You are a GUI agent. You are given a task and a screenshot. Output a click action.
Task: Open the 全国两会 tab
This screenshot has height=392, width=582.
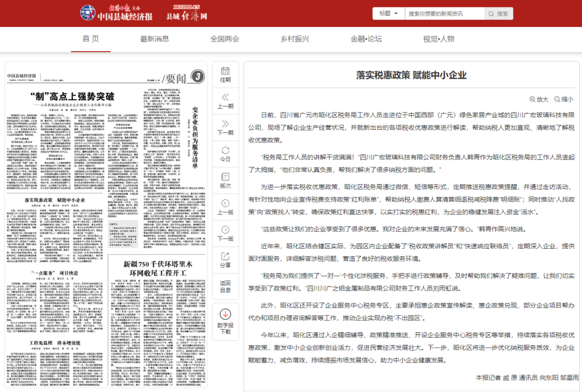click(225, 39)
